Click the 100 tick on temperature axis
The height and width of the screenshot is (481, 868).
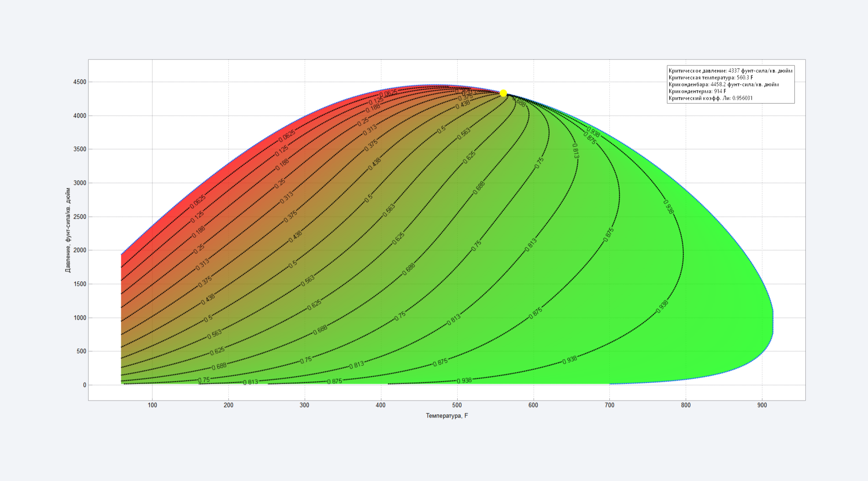(x=152, y=405)
